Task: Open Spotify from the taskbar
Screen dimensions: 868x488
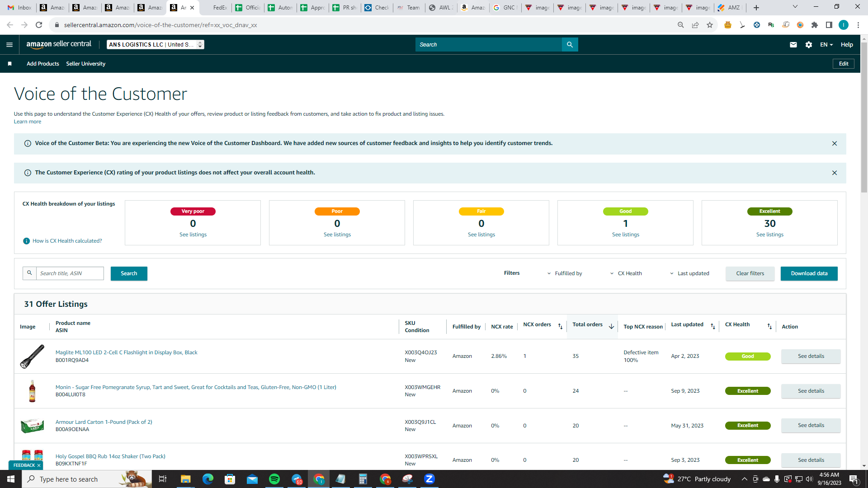Action: click(x=274, y=479)
